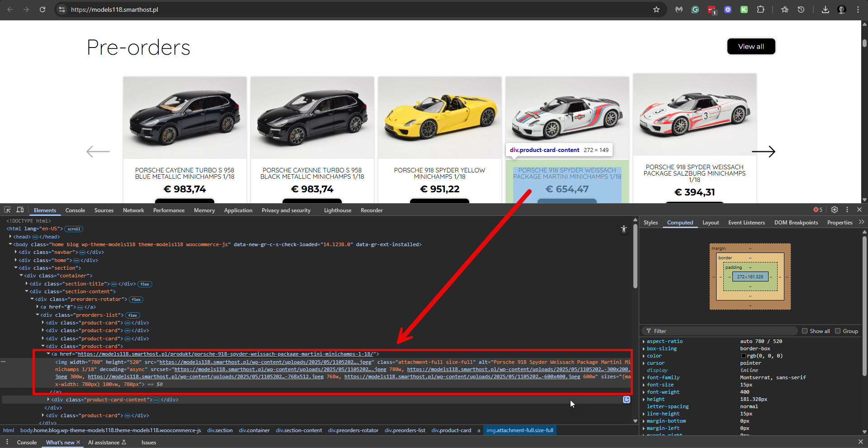Image resolution: width=868 pixels, height=448 pixels.
Task: Toggle the scroll badge on html element
Action: pyautogui.click(x=74, y=229)
